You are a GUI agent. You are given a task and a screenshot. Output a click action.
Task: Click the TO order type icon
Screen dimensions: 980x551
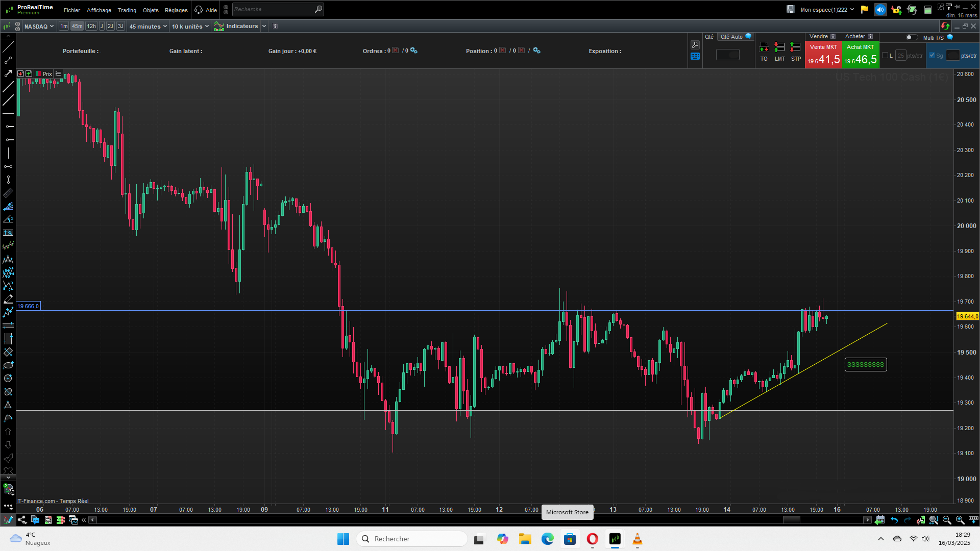coord(764,47)
